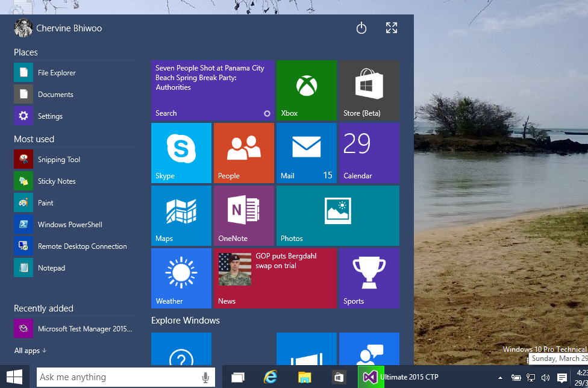The height and width of the screenshot is (388, 588).
Task: Click the Ask me anything search box
Action: coord(126,377)
